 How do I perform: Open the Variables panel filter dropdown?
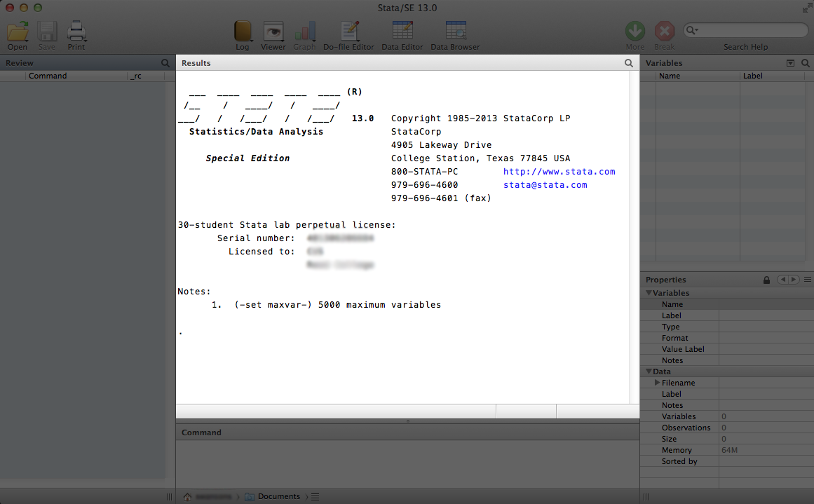coord(791,63)
